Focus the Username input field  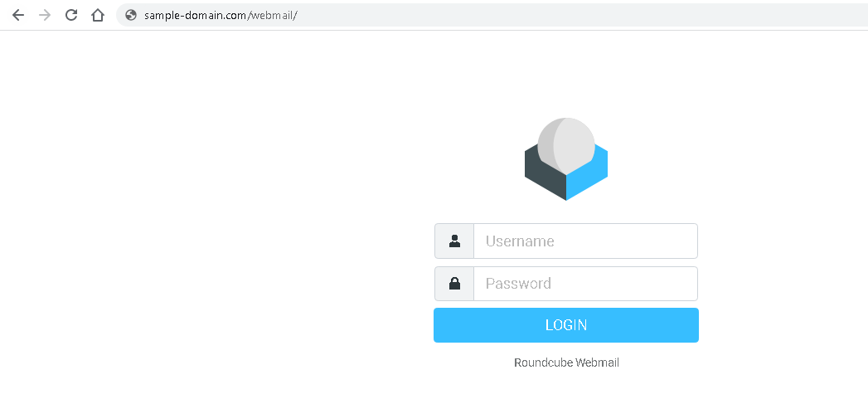[585, 241]
